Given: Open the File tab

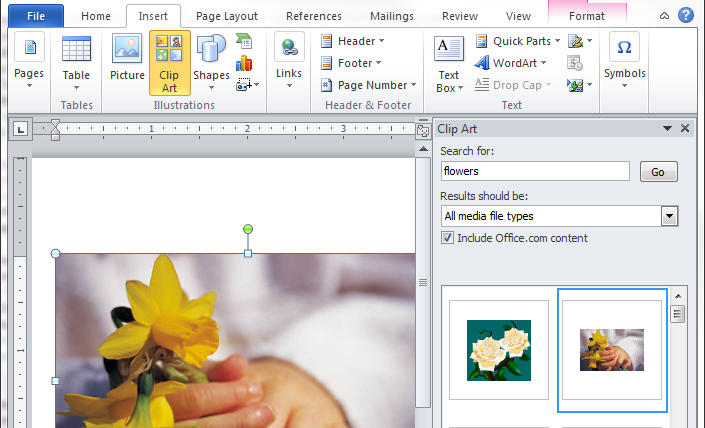Looking at the screenshot, I should click(x=36, y=16).
